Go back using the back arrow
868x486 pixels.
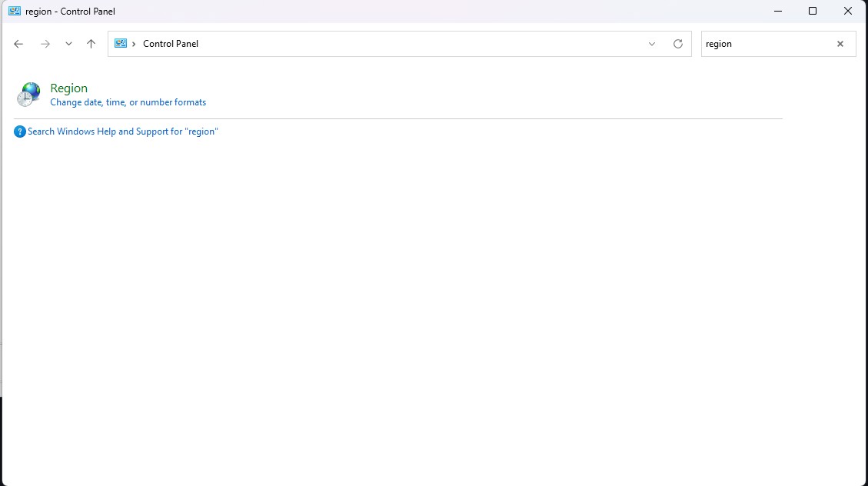pyautogui.click(x=18, y=44)
